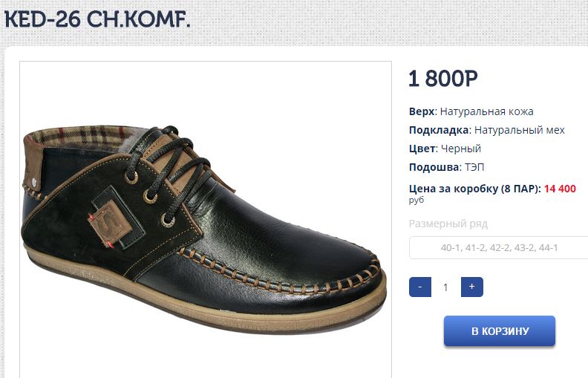The width and height of the screenshot is (588, 378).
Task: Click the 1 800Р price heading
Action: click(x=443, y=79)
